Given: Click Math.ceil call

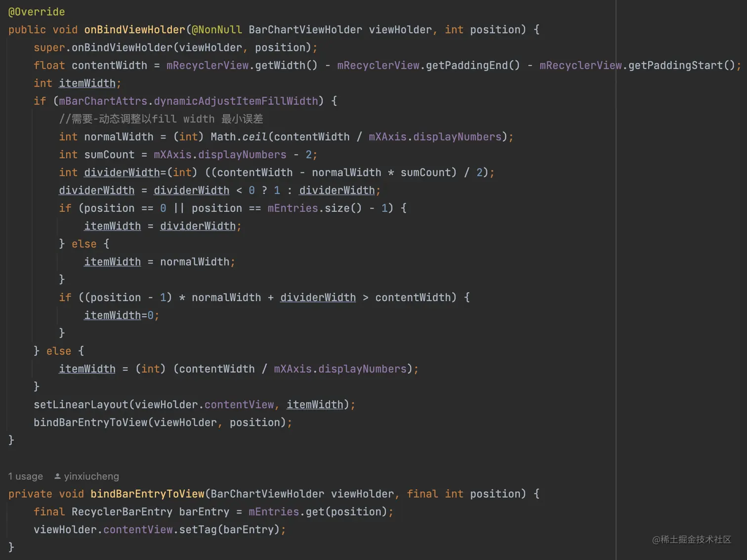Looking at the screenshot, I should [x=239, y=137].
